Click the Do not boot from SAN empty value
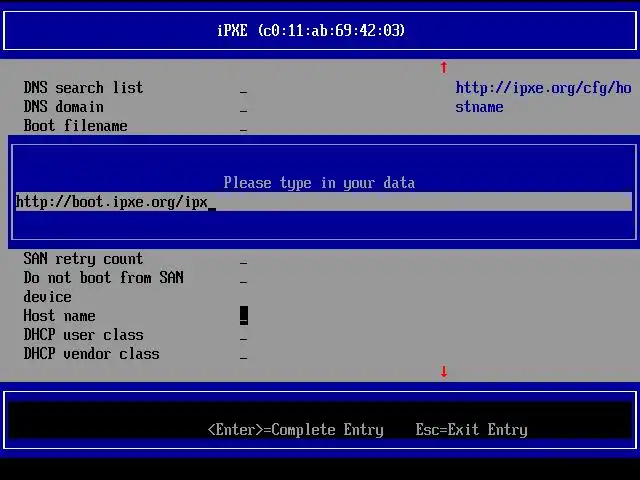The image size is (640, 480). pos(243,282)
